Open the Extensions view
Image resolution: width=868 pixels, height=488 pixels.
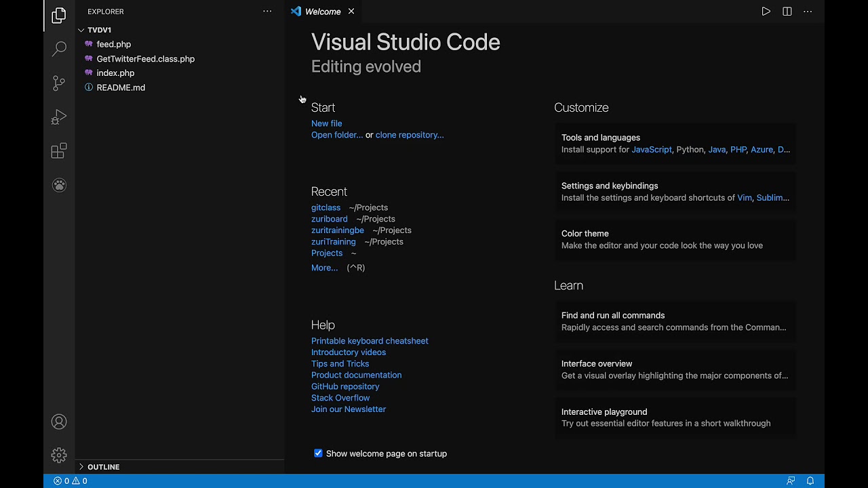pyautogui.click(x=59, y=150)
